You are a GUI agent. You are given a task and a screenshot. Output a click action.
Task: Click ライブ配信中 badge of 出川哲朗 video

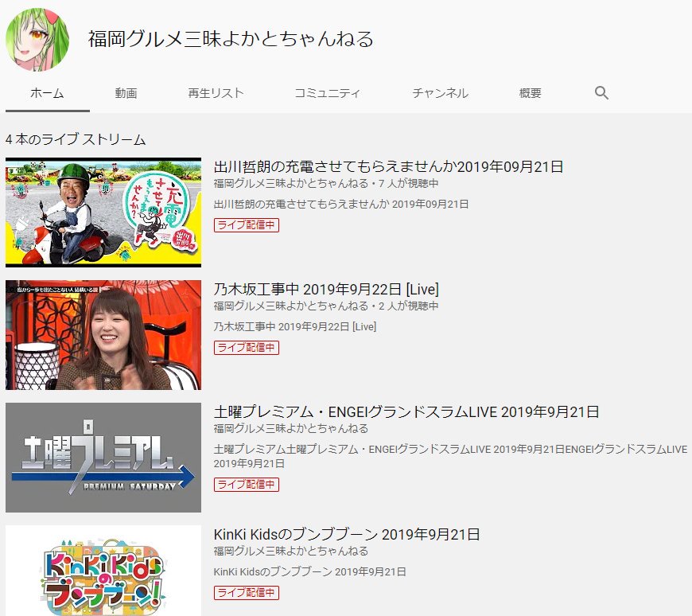pyautogui.click(x=247, y=225)
